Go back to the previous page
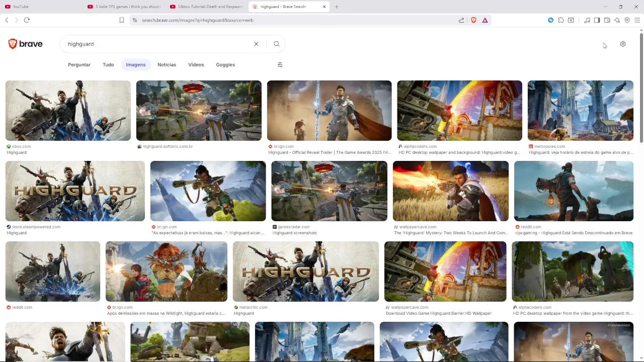644x362 pixels. pyautogui.click(x=7, y=20)
